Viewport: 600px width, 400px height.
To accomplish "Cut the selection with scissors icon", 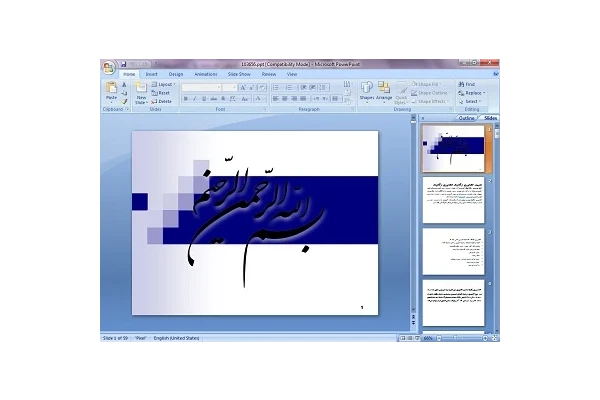I will [x=124, y=85].
